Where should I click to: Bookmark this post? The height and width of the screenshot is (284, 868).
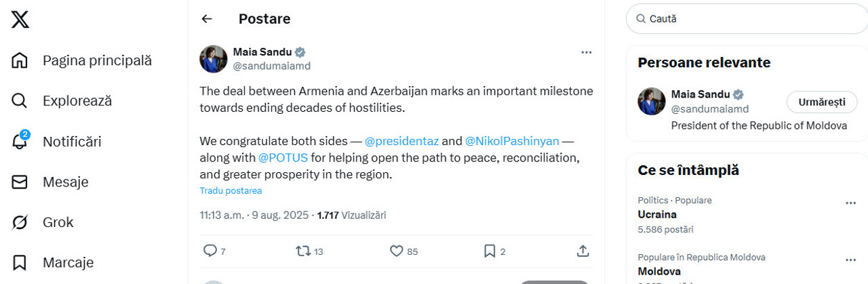click(490, 251)
